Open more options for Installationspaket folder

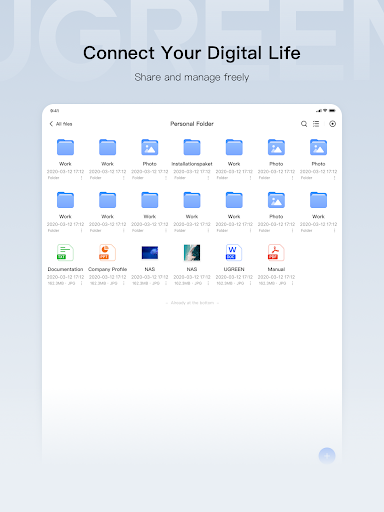coord(208,178)
